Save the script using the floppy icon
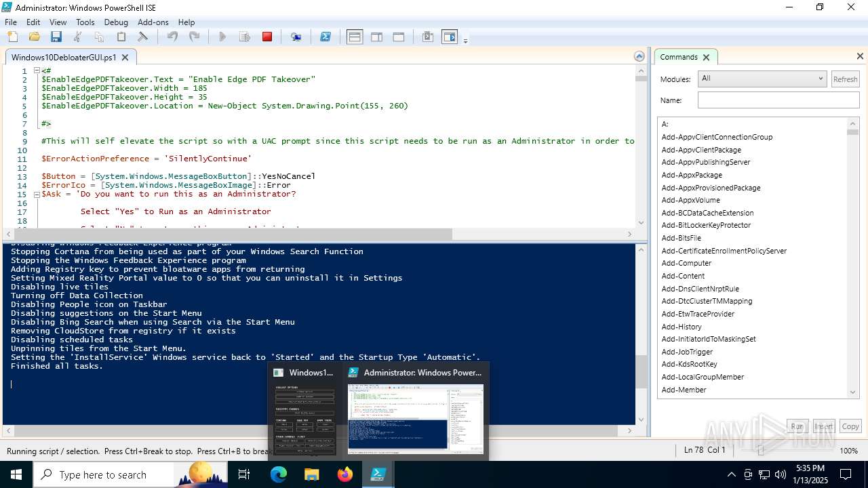Viewport: 868px width, 488px height. pyautogui.click(x=56, y=37)
